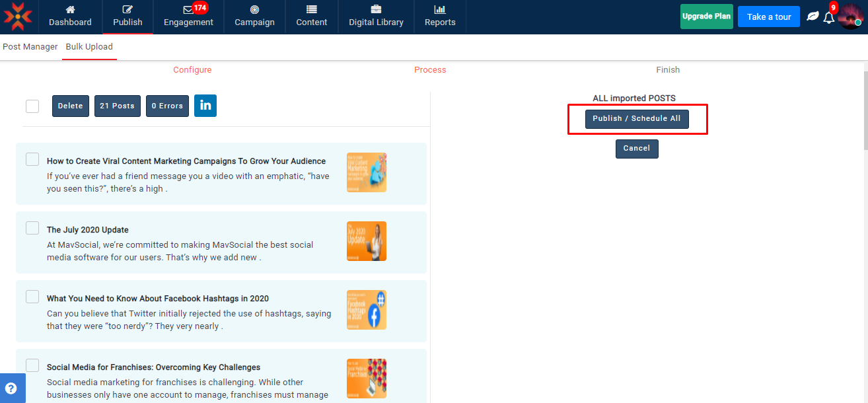868x403 pixels.
Task: Open the Reports menu
Action: (440, 17)
